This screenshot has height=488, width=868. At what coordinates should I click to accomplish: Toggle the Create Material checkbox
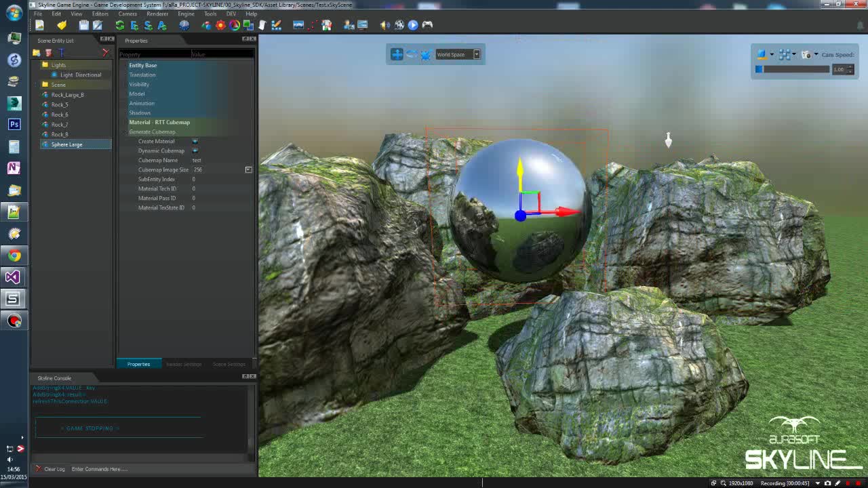tap(195, 141)
